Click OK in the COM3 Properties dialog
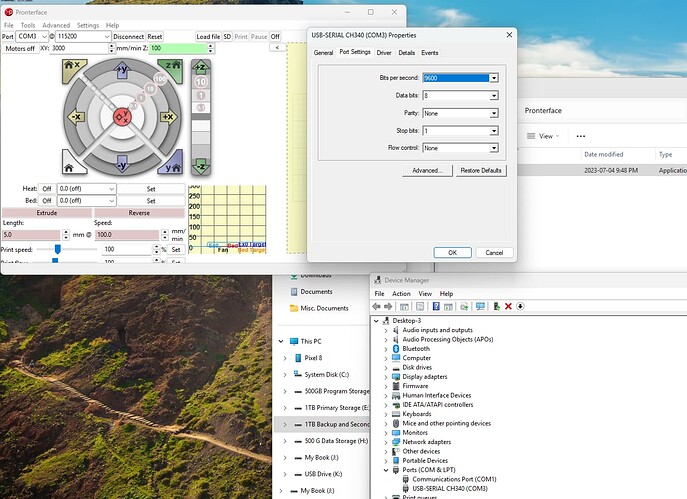 (x=453, y=253)
